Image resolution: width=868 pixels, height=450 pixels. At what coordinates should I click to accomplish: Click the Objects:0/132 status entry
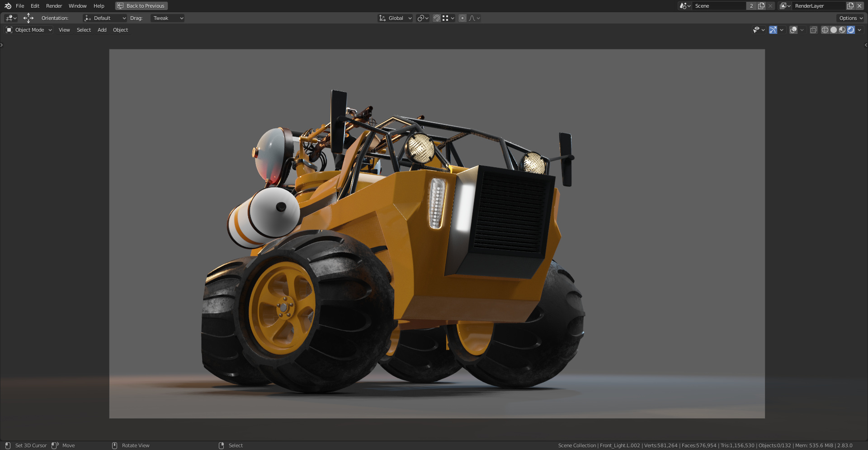[774, 445]
